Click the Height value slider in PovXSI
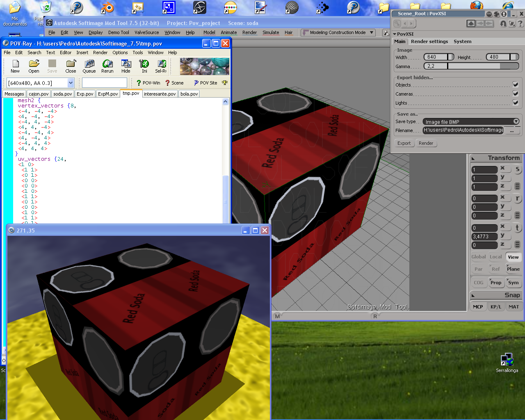 pyautogui.click(x=502, y=57)
